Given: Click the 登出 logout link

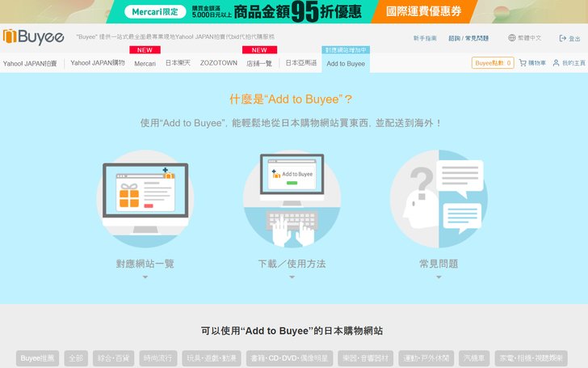Looking at the screenshot, I should click(570, 38).
